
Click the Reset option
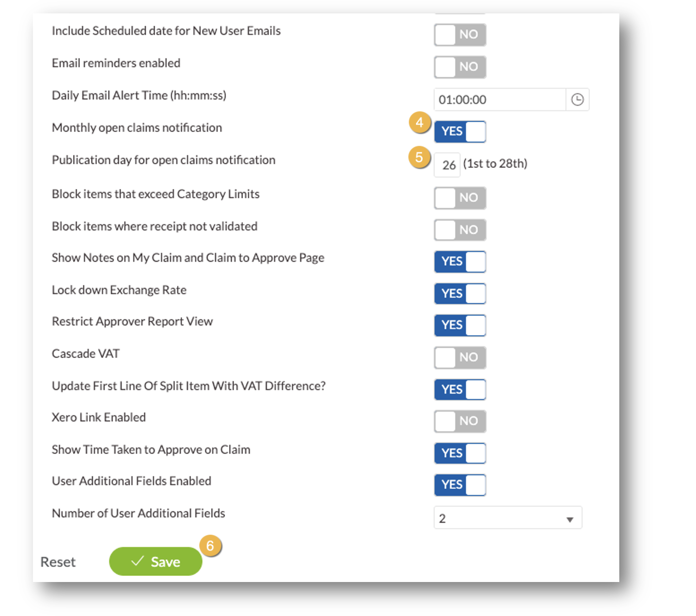pos(58,561)
